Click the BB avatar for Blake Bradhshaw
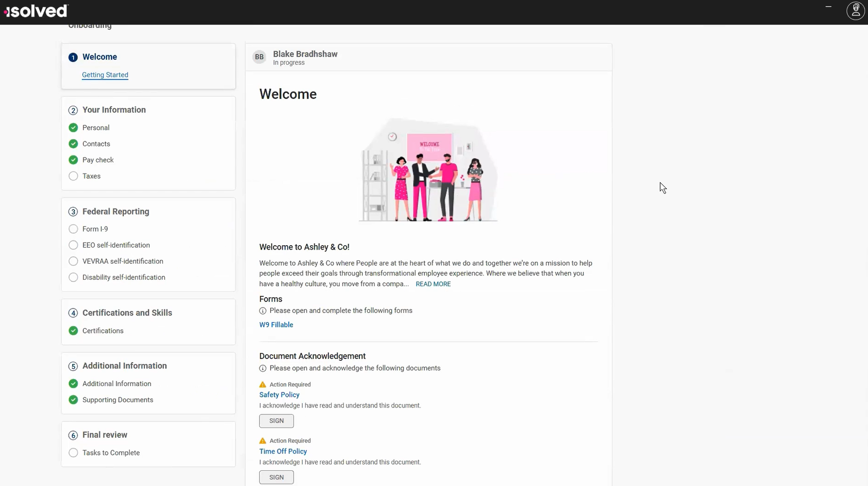 [x=259, y=57]
